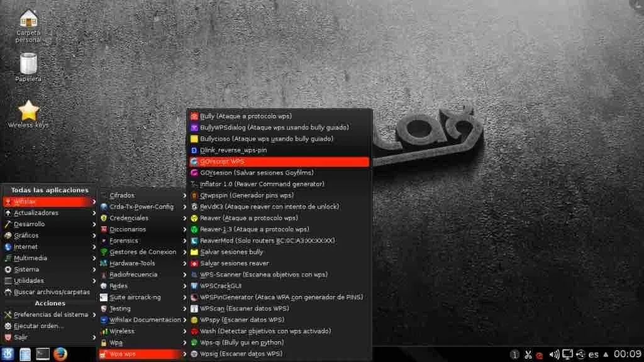
Task: Open the Papelera trash icon
Action: pyautogui.click(x=28, y=67)
